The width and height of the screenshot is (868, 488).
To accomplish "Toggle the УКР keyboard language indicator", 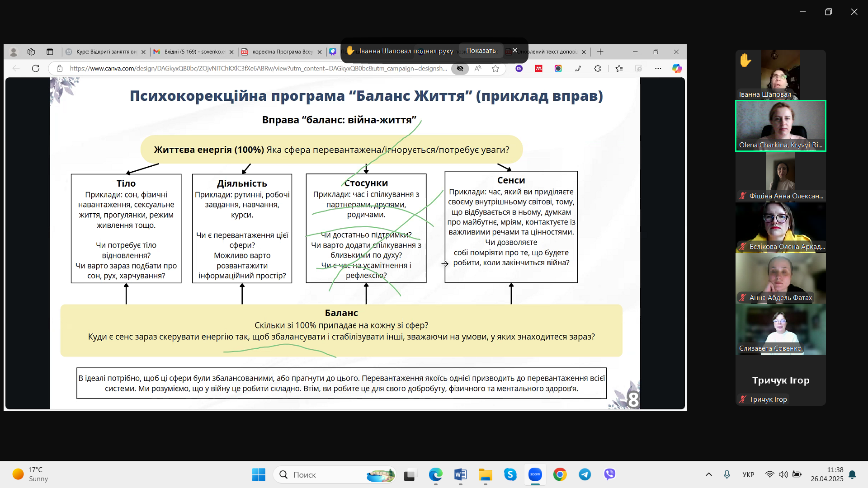I will click(x=748, y=474).
